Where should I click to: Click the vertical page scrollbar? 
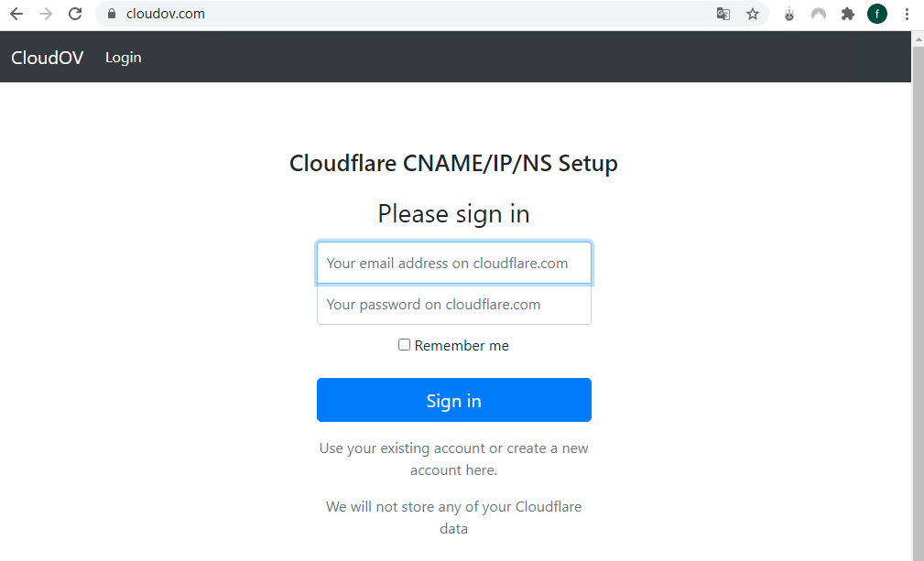(x=918, y=275)
